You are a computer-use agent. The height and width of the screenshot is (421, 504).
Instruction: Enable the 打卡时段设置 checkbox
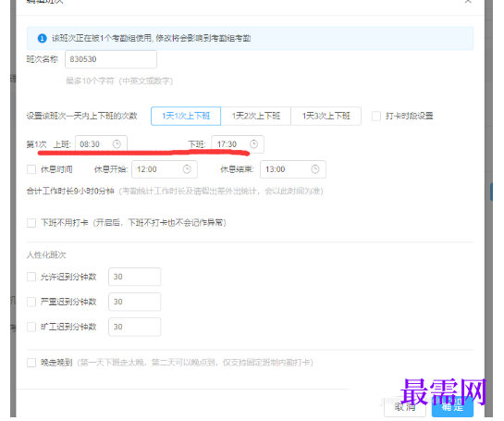click(376, 116)
